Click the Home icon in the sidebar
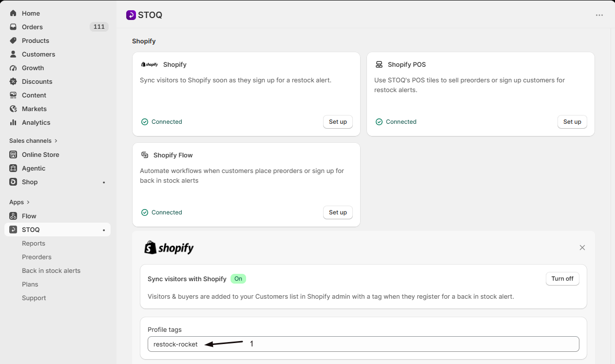Viewport: 615px width, 364px height. tap(13, 13)
